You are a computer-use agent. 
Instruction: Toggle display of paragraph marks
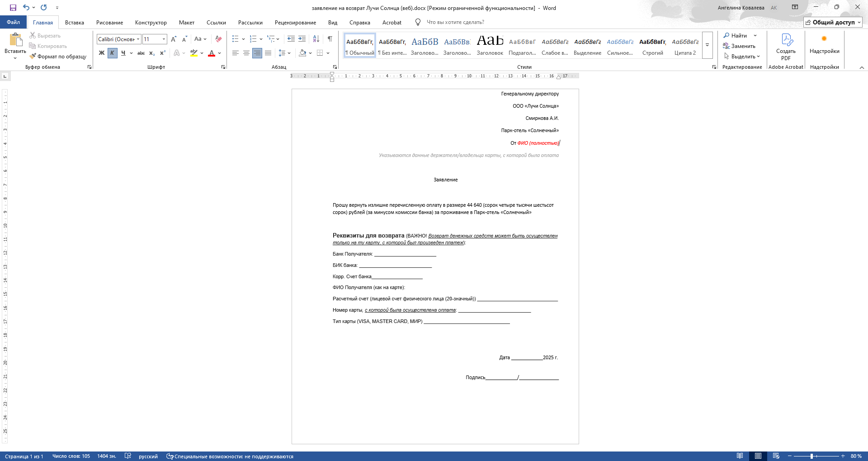click(330, 39)
